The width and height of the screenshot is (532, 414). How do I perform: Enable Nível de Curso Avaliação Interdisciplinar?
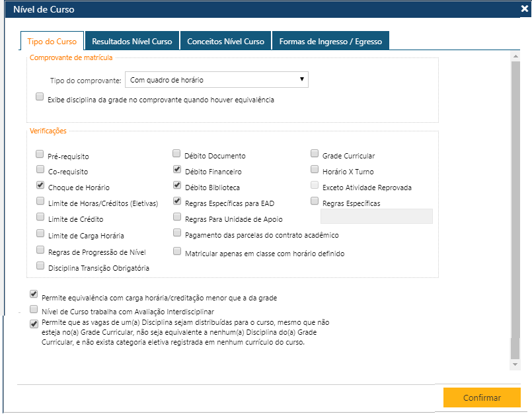point(34,309)
